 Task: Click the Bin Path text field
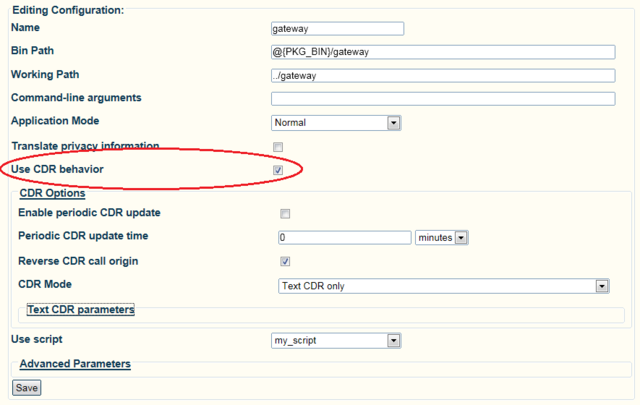(442, 52)
